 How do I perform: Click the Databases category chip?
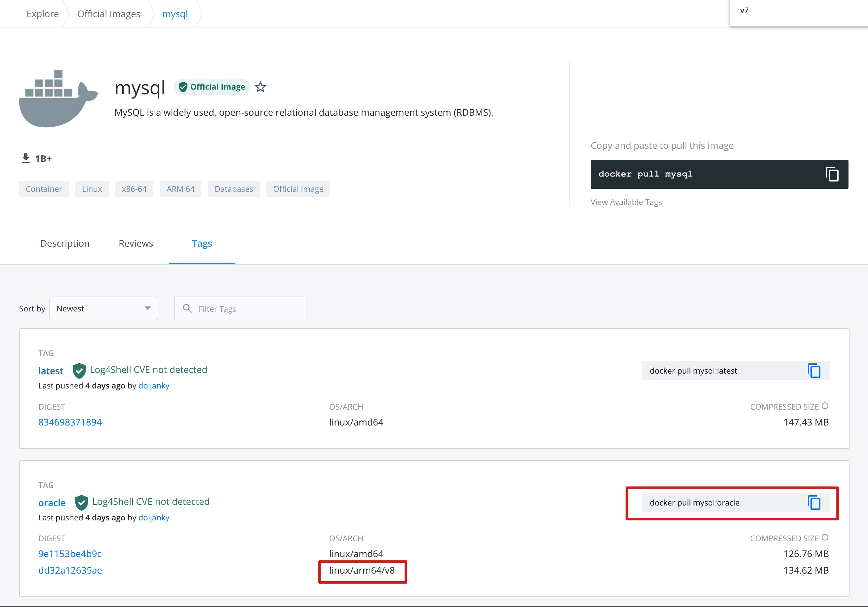[234, 189]
